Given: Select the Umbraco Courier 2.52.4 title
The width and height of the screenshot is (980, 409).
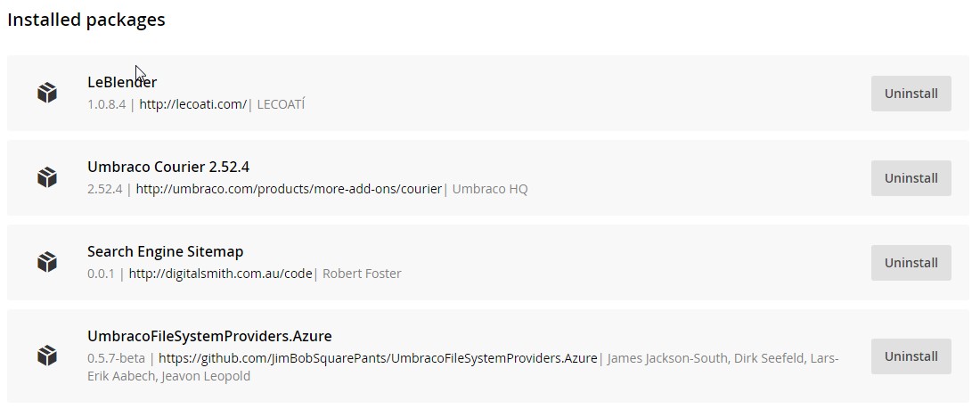Looking at the screenshot, I should (x=168, y=167).
